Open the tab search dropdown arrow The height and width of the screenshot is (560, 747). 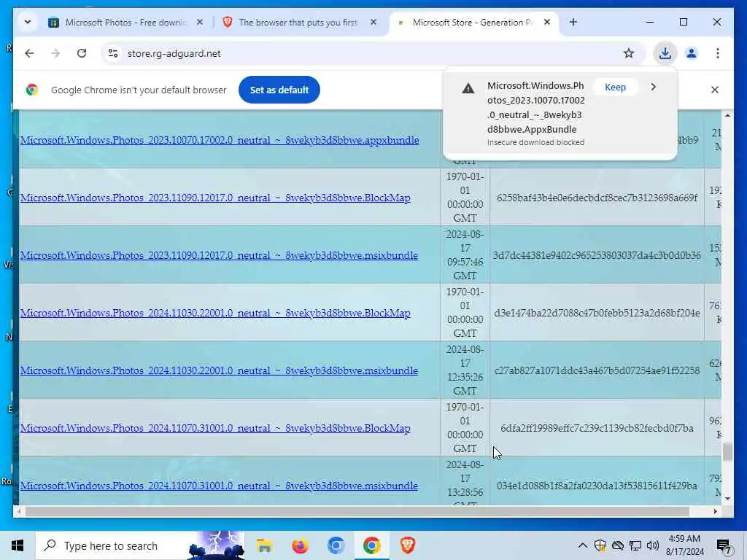click(28, 22)
